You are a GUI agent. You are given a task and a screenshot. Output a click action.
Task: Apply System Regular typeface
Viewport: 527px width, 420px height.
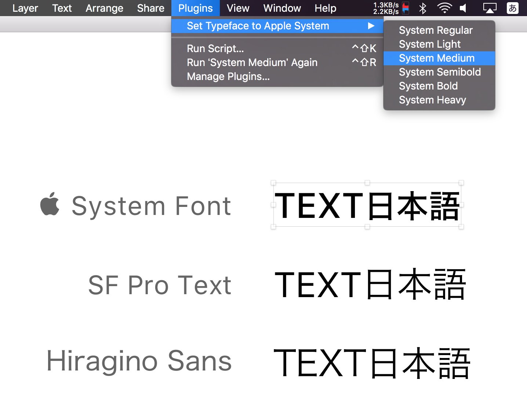pos(439,30)
